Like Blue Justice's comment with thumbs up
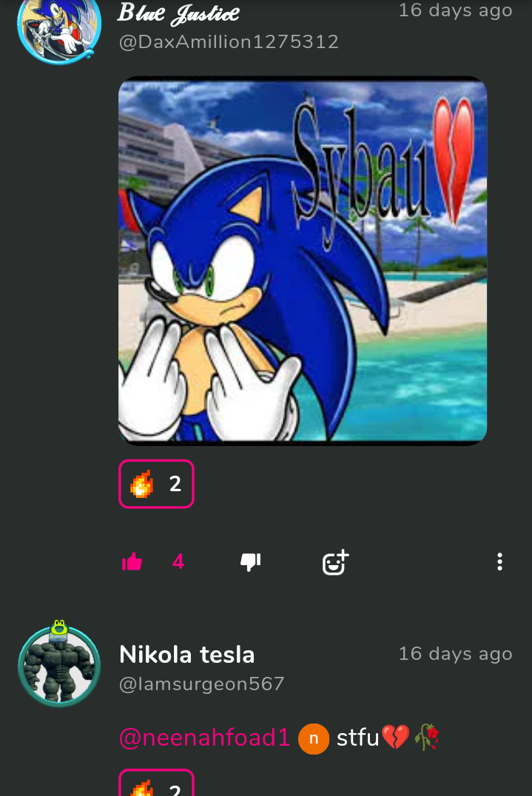532x796 pixels. coord(132,562)
